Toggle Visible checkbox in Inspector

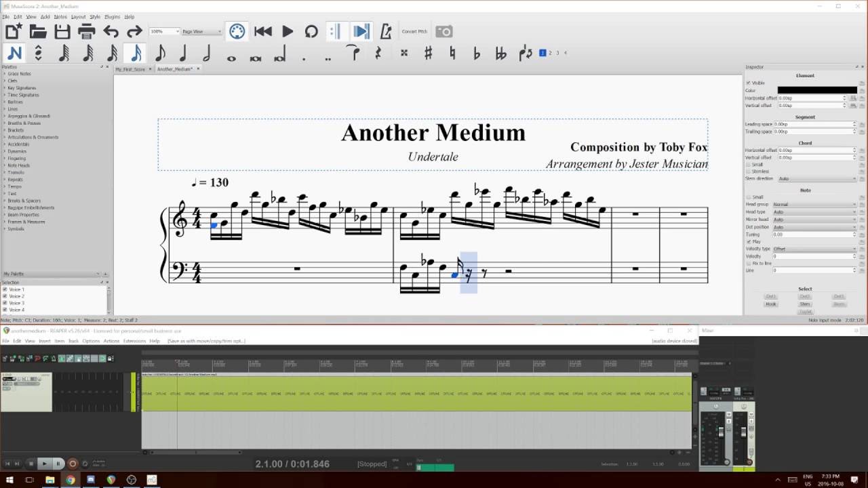[x=748, y=83]
